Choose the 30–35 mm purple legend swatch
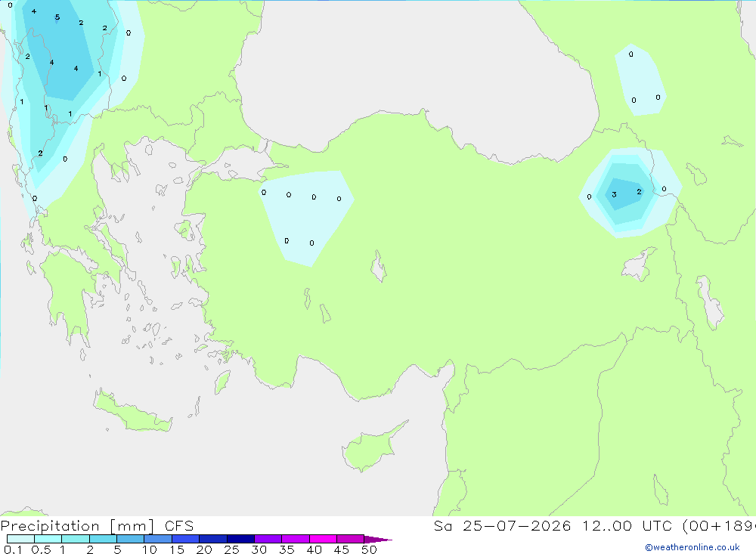This screenshot has height=554, width=756. [268, 539]
